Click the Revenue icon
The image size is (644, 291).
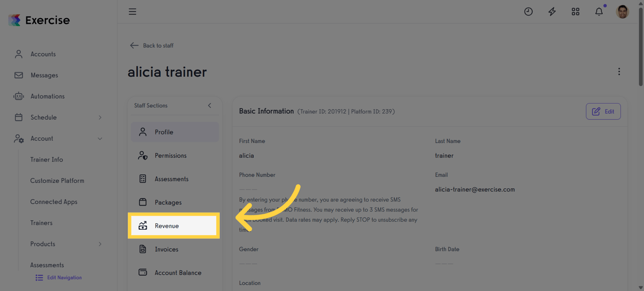143,226
